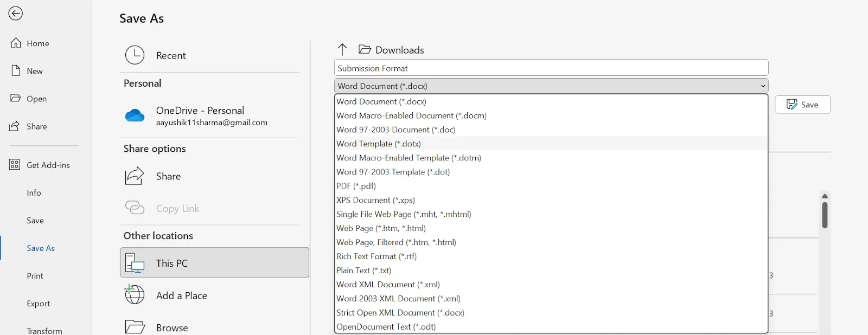868x335 pixels.
Task: Click the Browse label
Action: click(172, 327)
